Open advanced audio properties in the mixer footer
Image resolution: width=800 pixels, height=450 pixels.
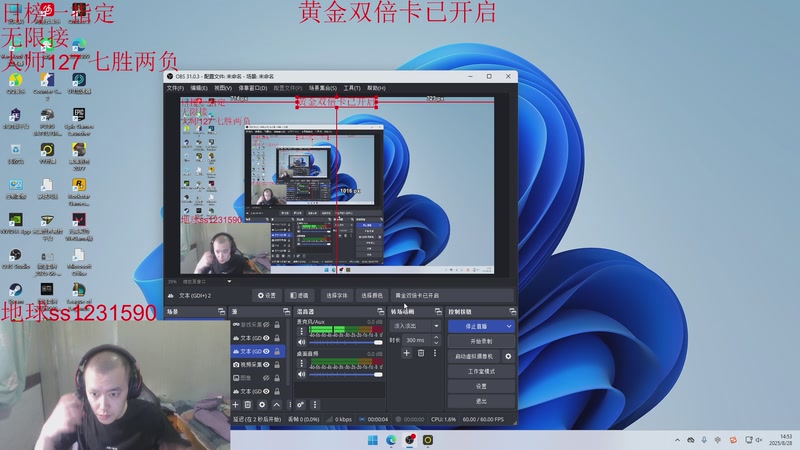point(301,405)
